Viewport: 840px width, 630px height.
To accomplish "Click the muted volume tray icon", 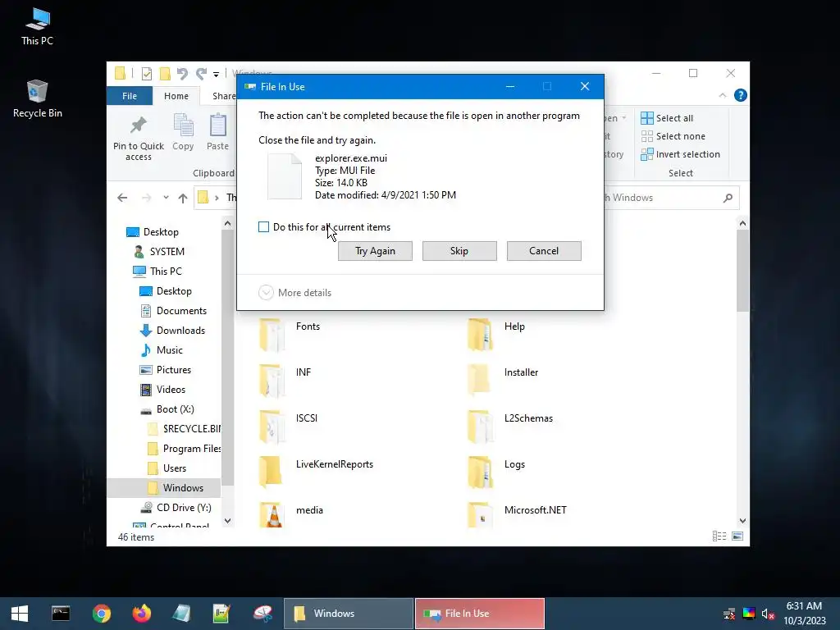I will click(x=768, y=614).
